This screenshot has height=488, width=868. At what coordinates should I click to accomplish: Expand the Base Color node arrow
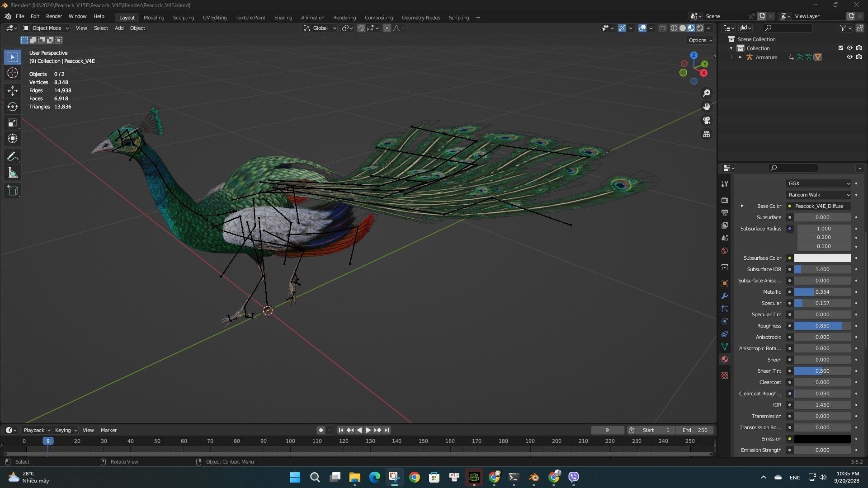point(742,206)
